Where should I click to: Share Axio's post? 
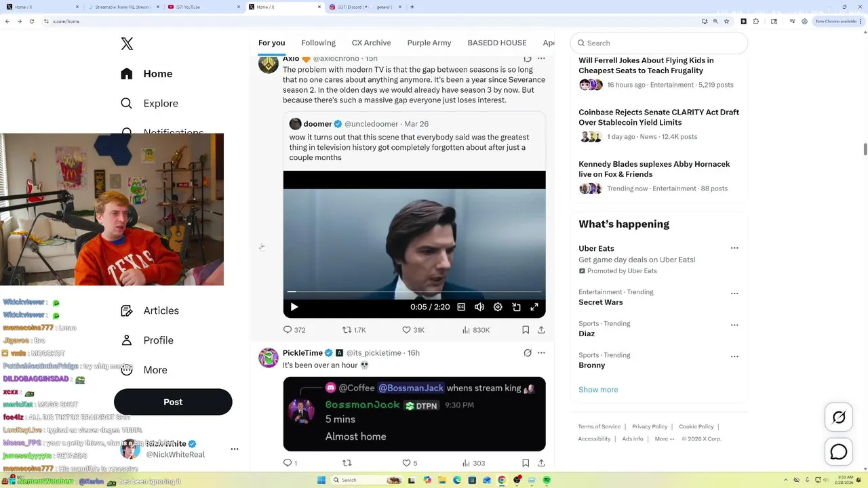tap(541, 330)
